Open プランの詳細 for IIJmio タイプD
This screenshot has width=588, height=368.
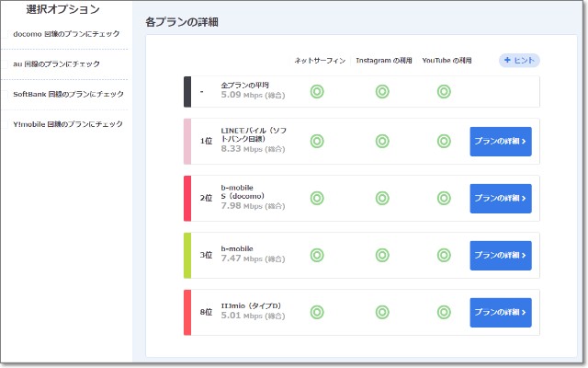tap(500, 312)
